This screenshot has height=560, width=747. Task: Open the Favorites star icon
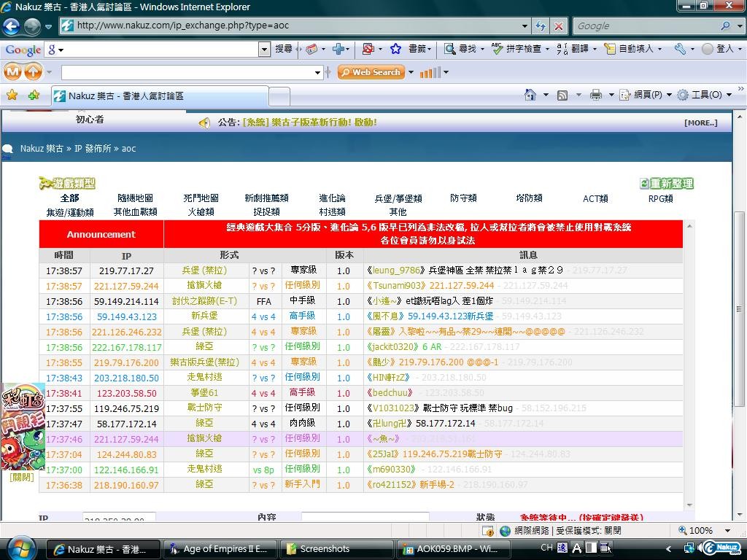click(12, 96)
